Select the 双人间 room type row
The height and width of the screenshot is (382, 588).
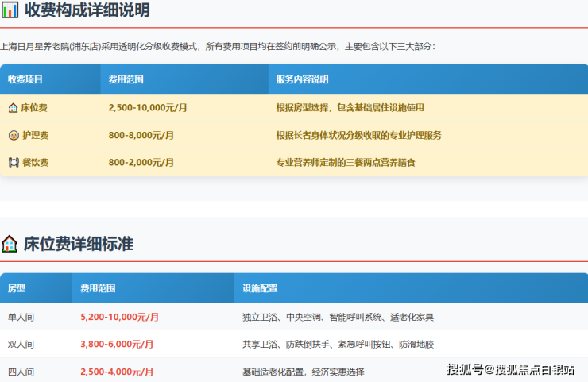[21, 345]
